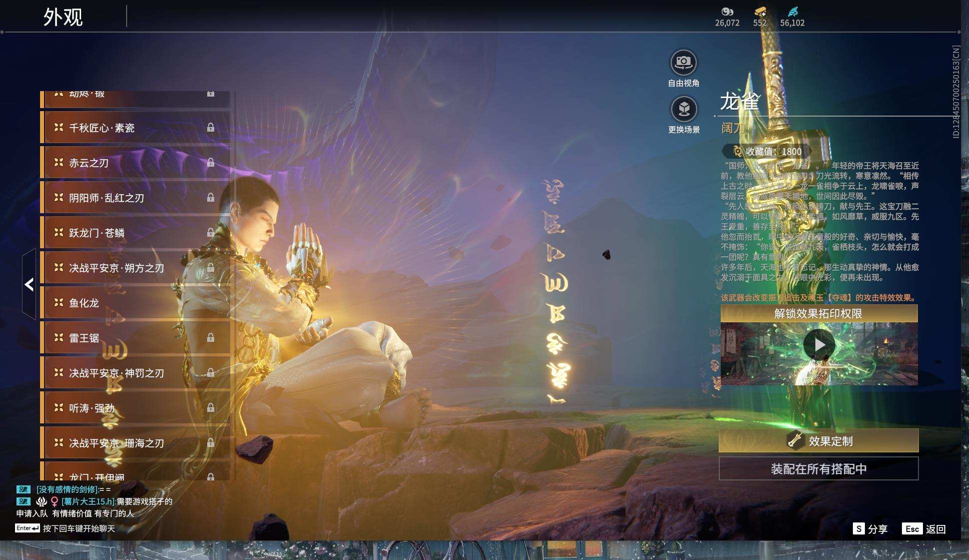The height and width of the screenshot is (560, 969).
Task: Click the weapon-type icon on 跃龙门·苍鳞 row
Action: tap(59, 232)
